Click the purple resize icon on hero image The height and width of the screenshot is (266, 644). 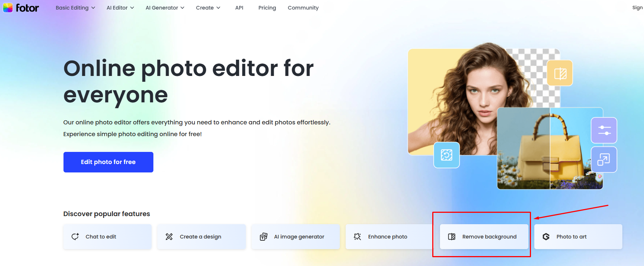coord(604,160)
